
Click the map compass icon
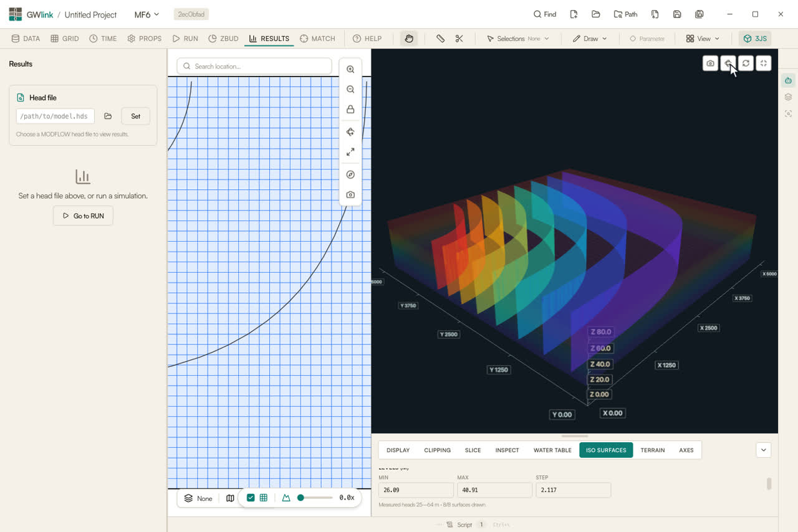point(350,175)
